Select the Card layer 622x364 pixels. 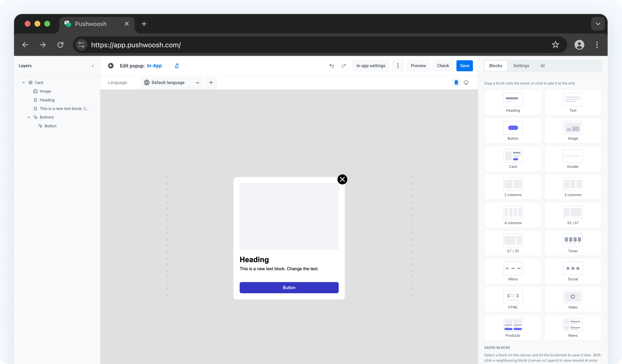pyautogui.click(x=39, y=83)
